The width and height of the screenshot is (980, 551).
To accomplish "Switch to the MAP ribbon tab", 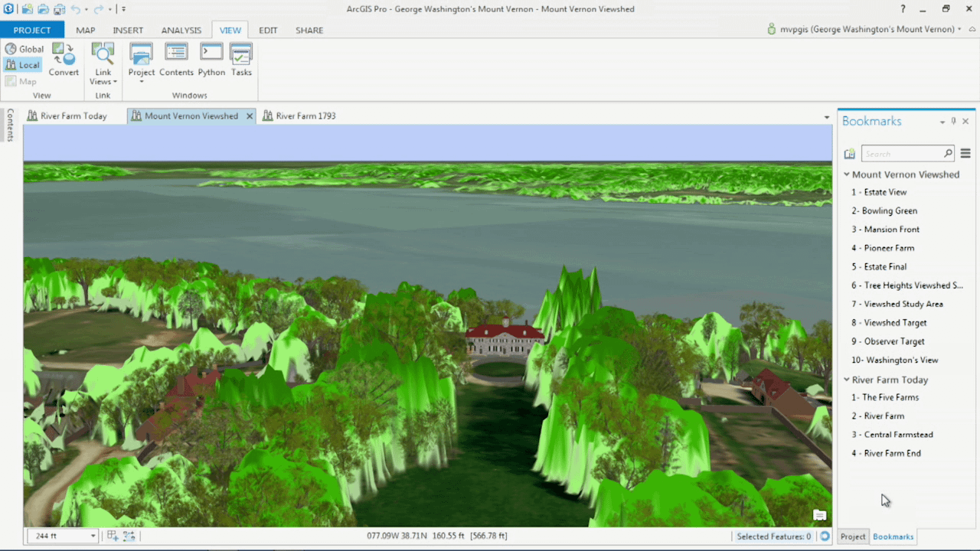I will (x=86, y=30).
